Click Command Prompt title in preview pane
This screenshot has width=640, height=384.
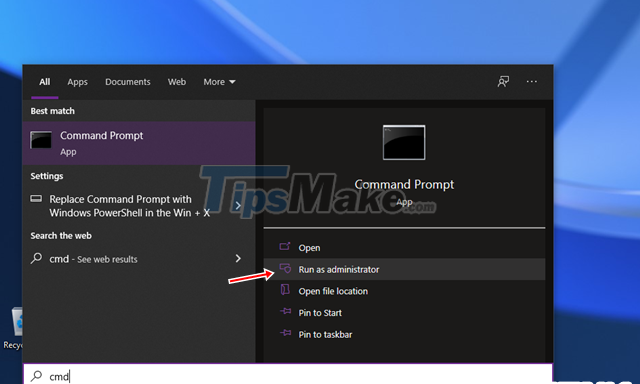[404, 184]
